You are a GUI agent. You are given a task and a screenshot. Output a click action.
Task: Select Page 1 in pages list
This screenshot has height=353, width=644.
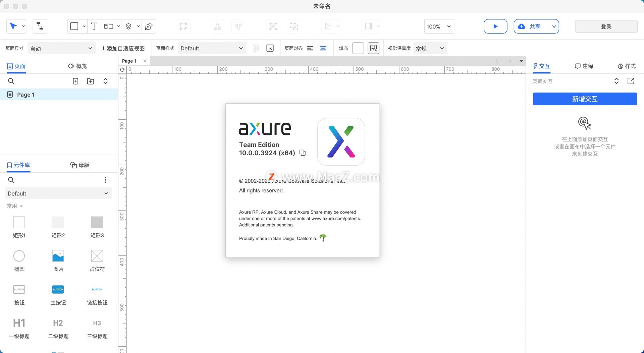(x=59, y=95)
